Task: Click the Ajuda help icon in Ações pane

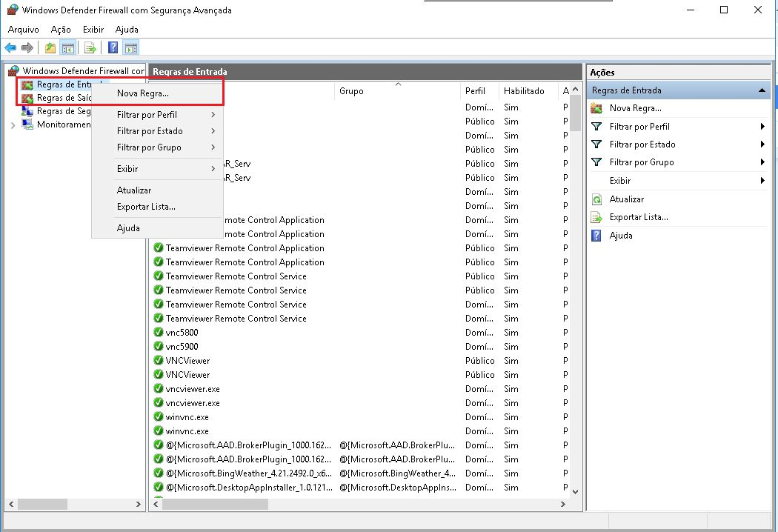Action: coord(597,235)
